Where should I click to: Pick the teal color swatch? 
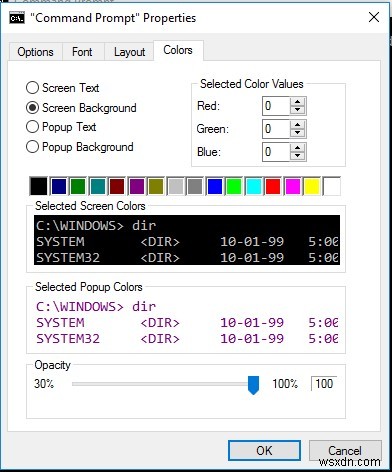click(x=98, y=186)
